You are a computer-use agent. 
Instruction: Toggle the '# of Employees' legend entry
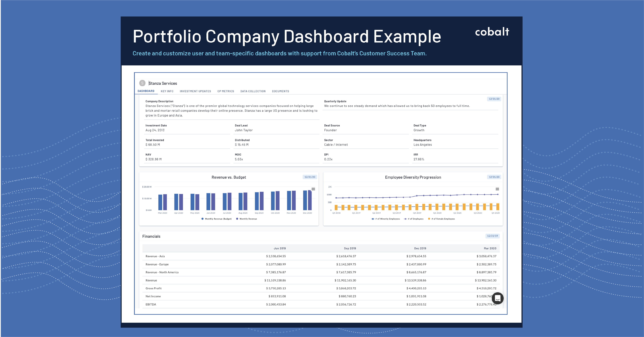click(414, 219)
